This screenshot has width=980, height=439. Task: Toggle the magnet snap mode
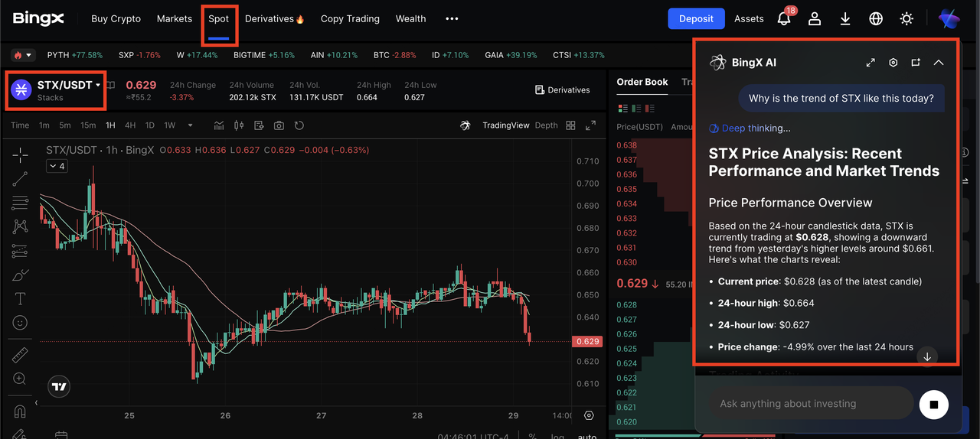click(20, 411)
